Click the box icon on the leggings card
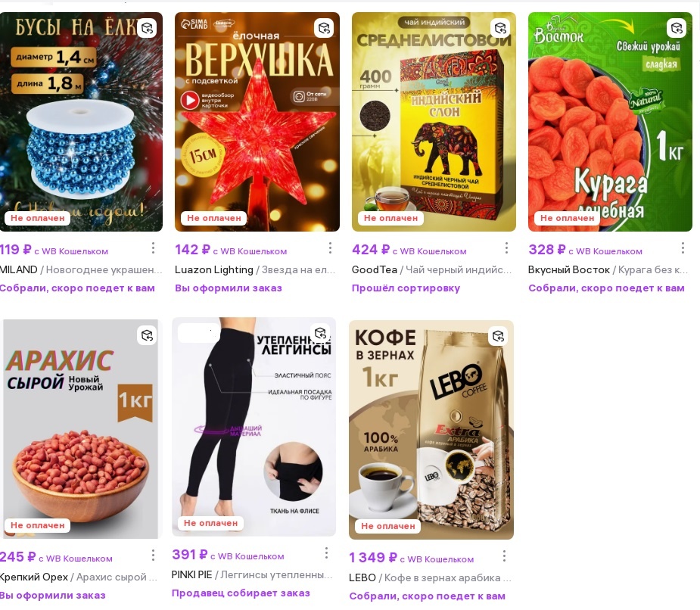 pos(321,333)
